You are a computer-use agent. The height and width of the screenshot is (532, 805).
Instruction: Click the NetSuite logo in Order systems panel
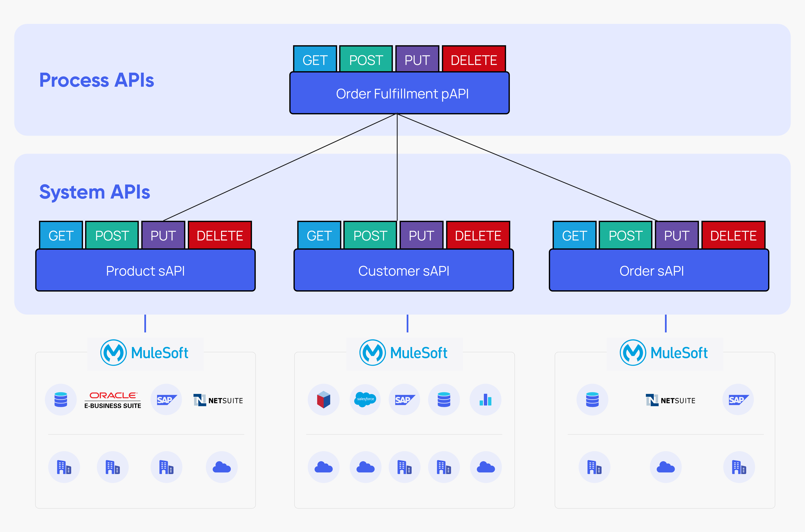pos(671,400)
